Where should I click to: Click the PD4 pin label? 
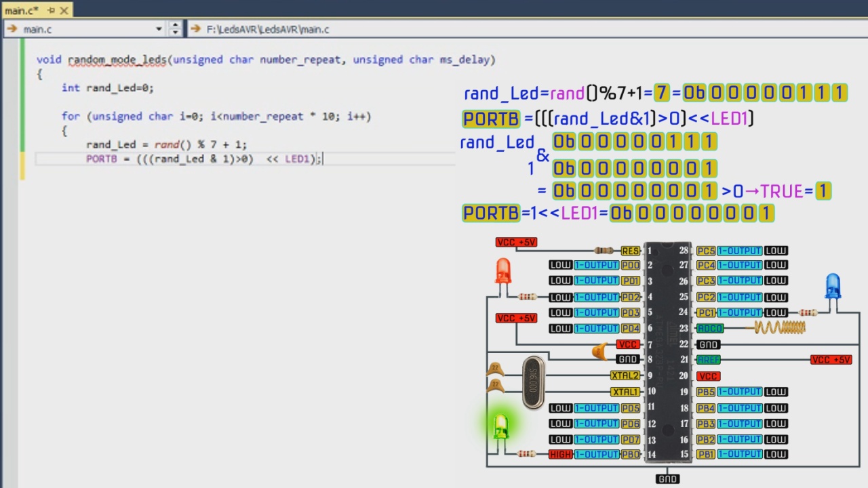point(631,329)
